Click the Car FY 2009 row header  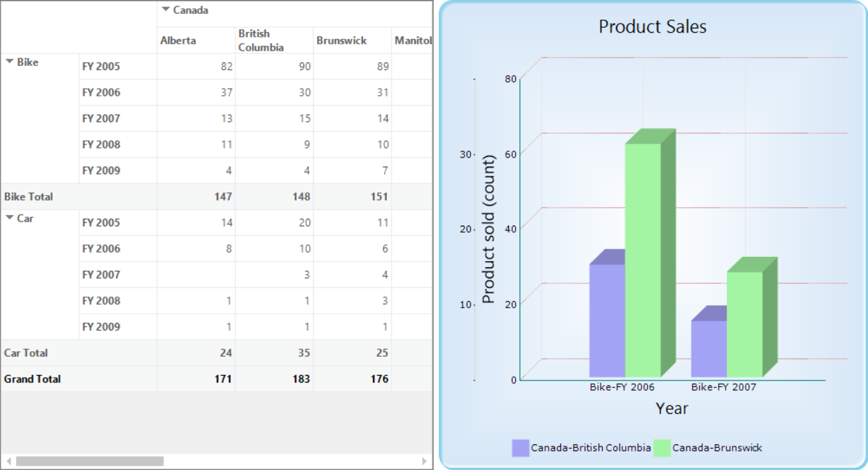(x=118, y=327)
